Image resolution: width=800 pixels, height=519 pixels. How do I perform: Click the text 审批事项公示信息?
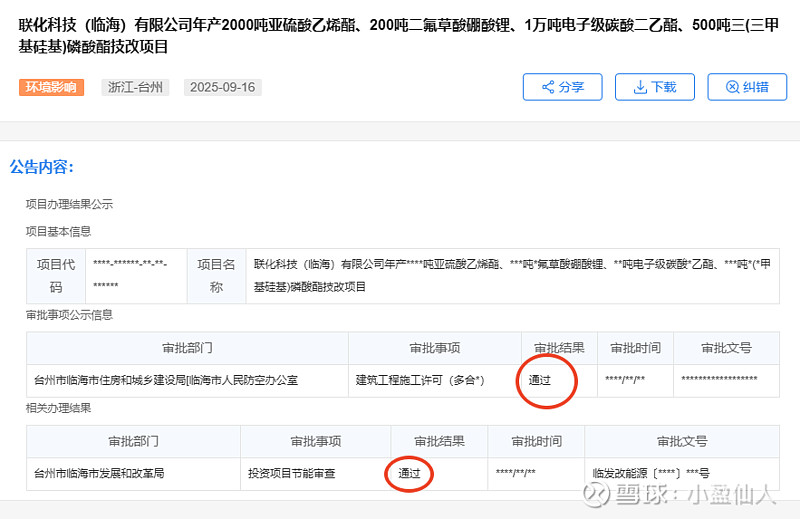coord(69,315)
